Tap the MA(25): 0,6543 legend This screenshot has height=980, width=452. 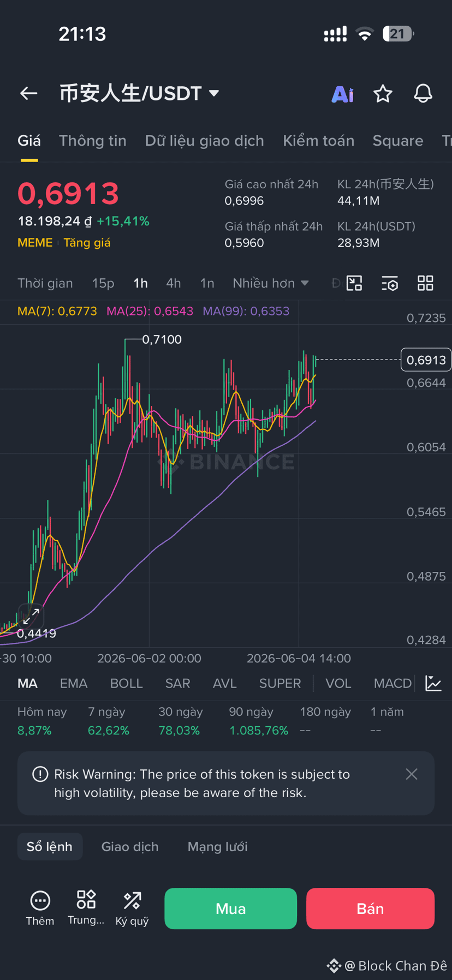pyautogui.click(x=150, y=311)
